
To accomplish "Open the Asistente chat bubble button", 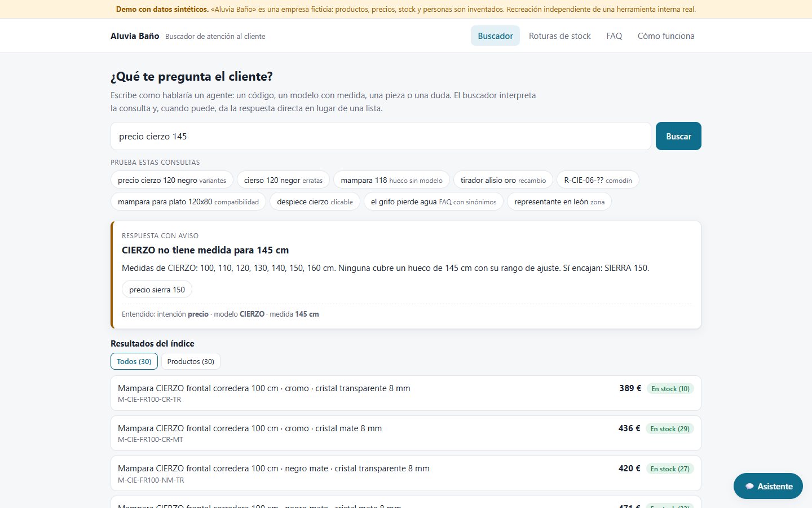I will tap(768, 486).
